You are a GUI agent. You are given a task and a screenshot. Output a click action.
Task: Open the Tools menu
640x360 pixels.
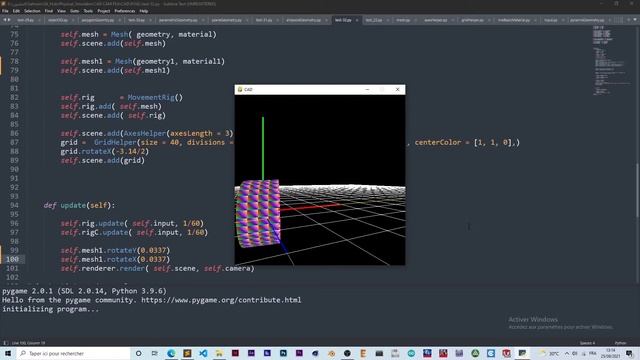88,11
